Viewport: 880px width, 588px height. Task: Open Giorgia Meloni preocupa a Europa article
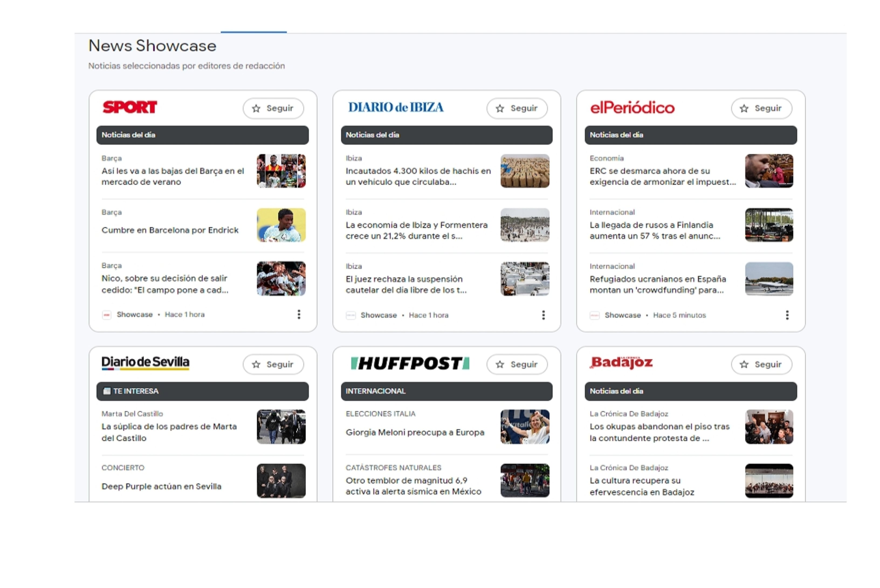tap(415, 432)
